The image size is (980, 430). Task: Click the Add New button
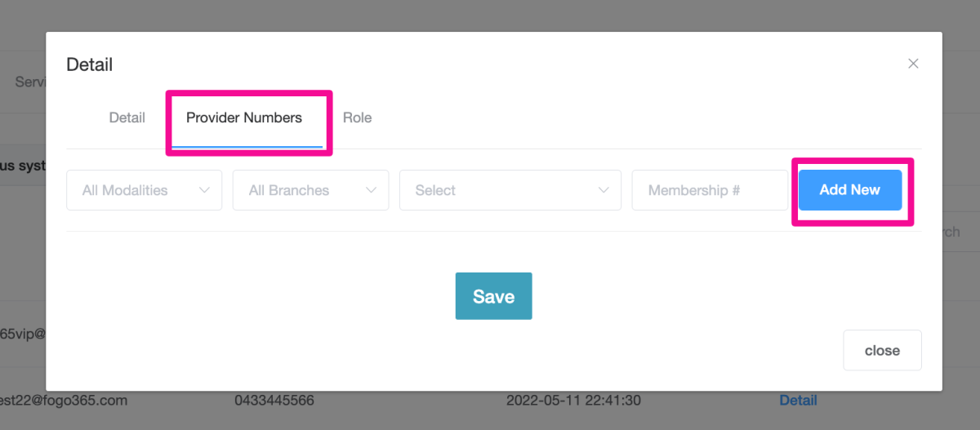point(850,190)
